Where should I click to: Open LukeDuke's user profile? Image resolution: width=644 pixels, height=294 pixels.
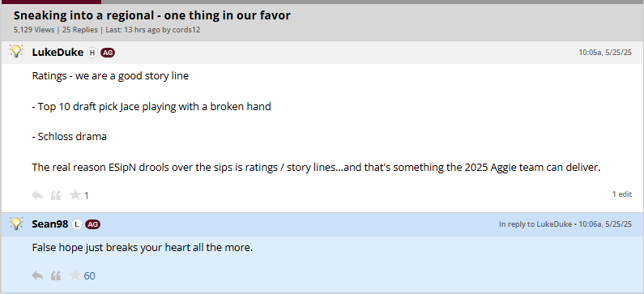(58, 53)
